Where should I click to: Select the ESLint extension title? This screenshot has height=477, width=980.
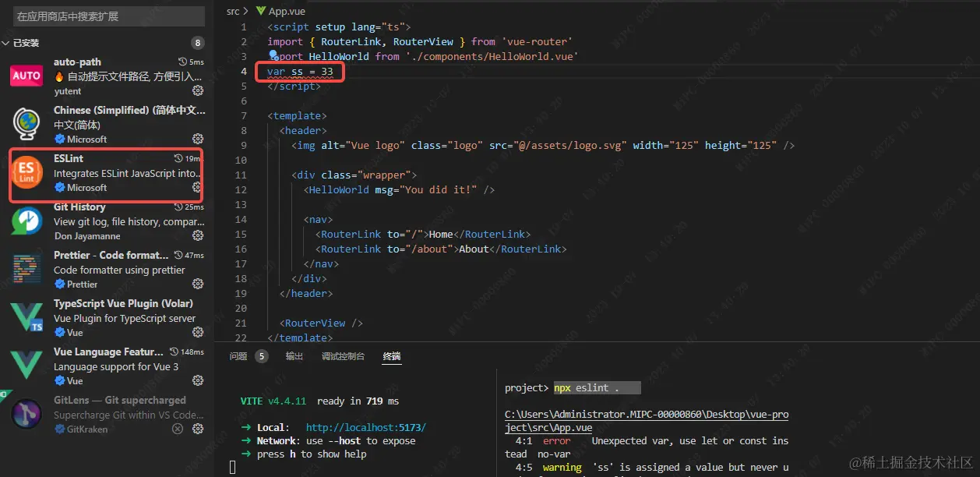coord(69,158)
